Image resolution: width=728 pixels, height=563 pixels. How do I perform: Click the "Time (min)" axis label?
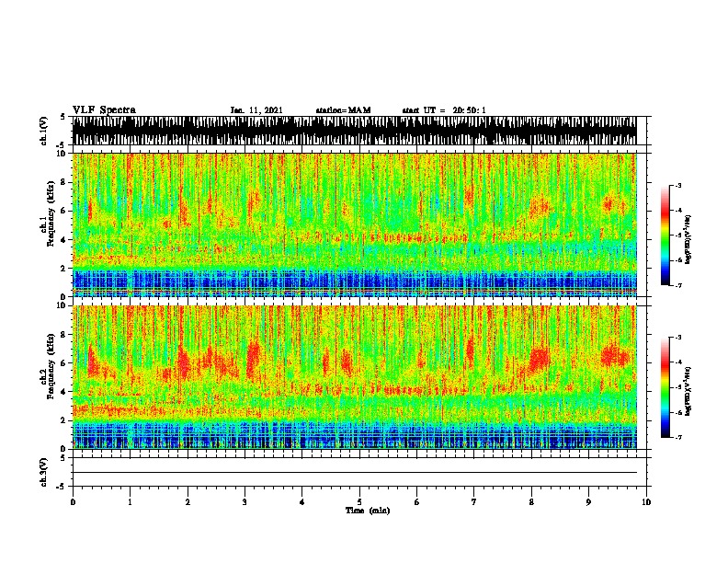368,511
